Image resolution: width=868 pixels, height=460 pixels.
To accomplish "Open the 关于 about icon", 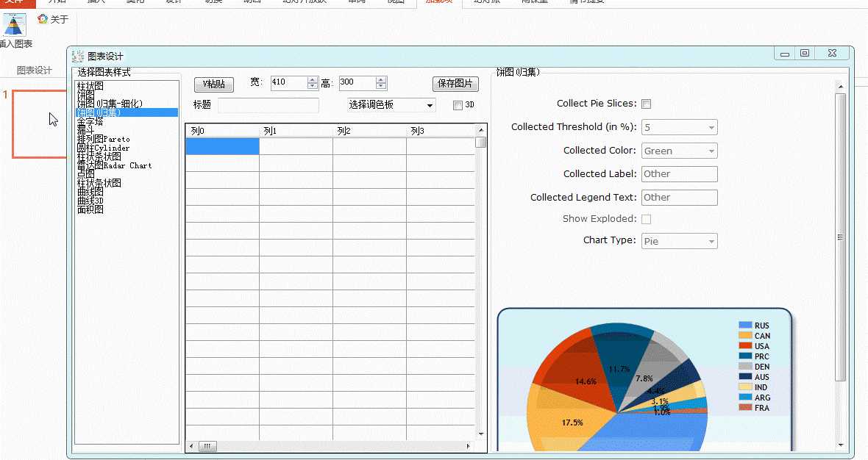I will click(43, 19).
